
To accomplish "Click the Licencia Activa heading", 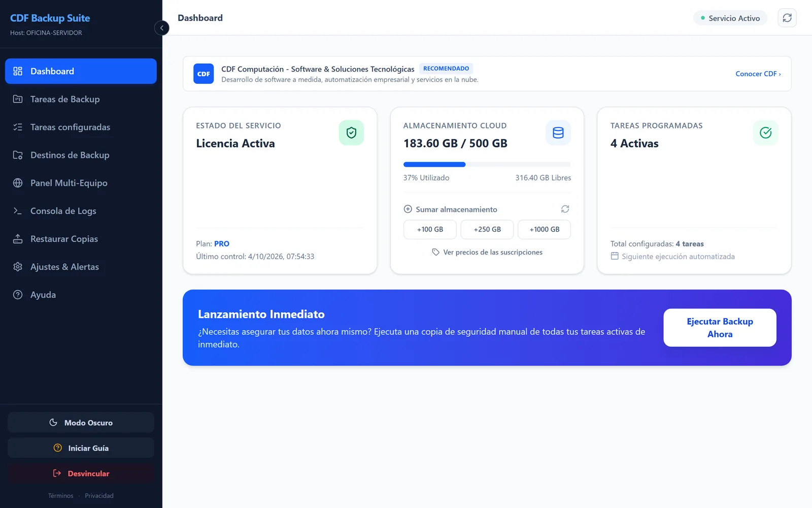I will (235, 143).
